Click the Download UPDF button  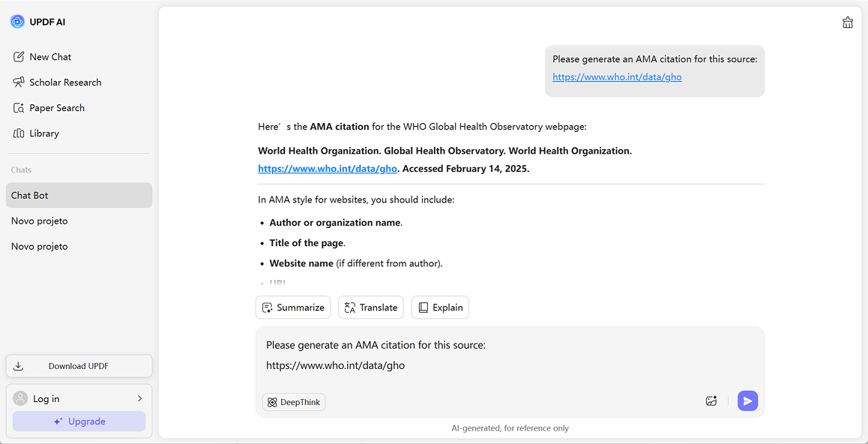79,366
